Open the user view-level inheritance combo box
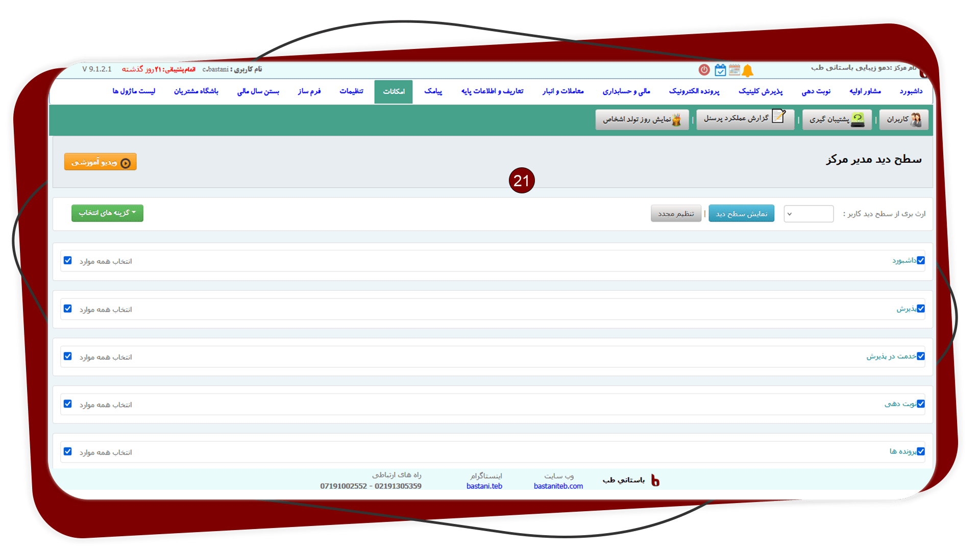The image size is (980, 551). click(808, 214)
